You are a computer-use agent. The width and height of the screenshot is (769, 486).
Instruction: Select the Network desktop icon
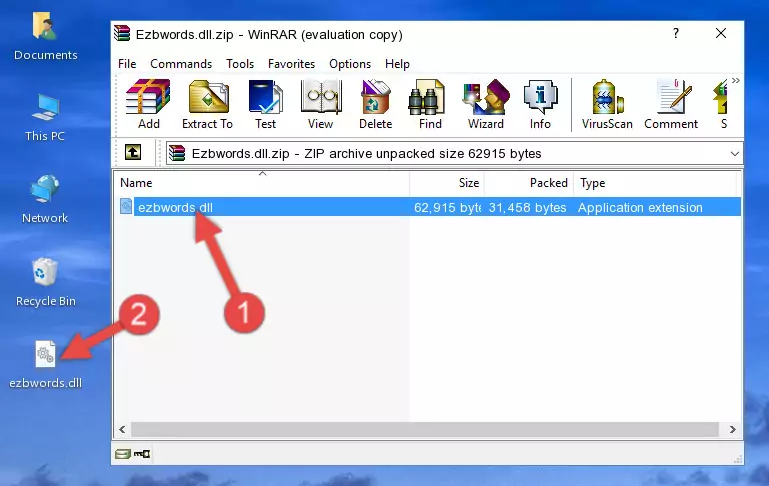[x=45, y=199]
